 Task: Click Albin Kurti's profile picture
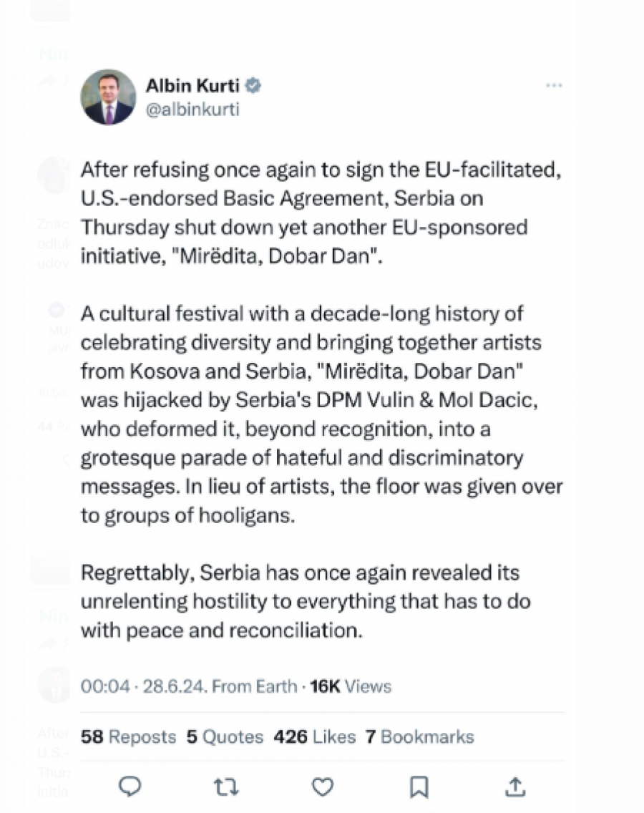coord(108,97)
